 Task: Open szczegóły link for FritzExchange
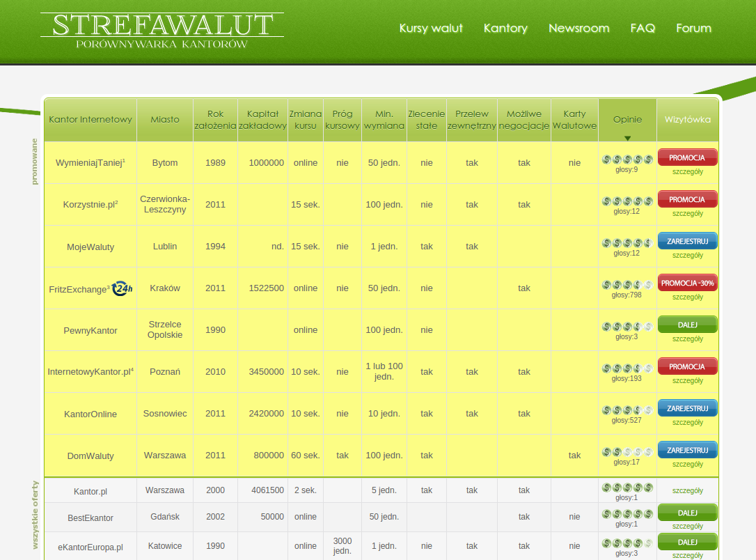coord(688,297)
